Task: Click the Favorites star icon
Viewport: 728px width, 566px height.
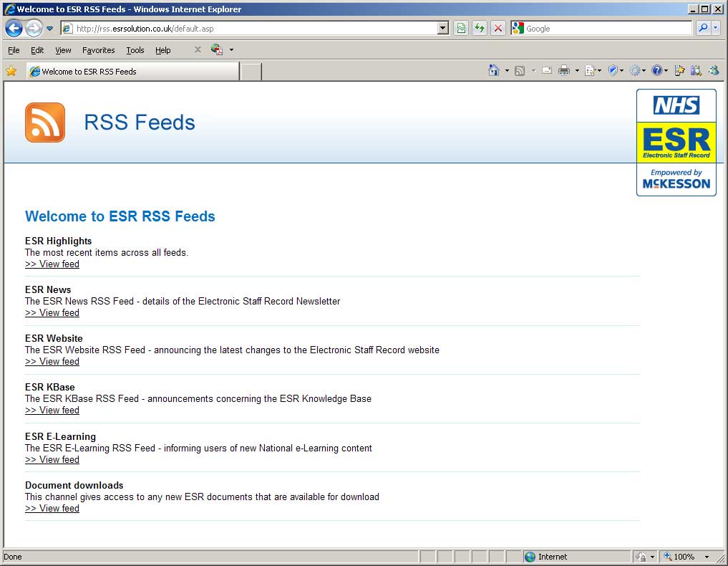Action: [x=11, y=71]
